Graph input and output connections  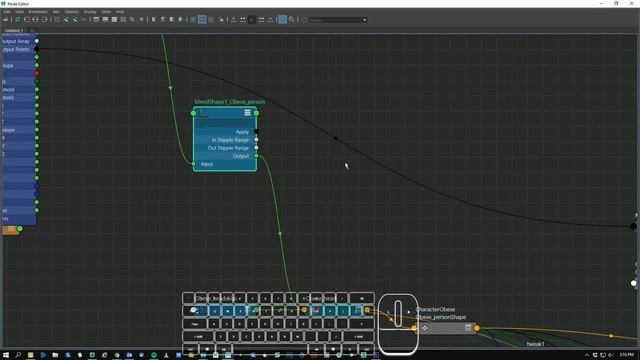36,20
